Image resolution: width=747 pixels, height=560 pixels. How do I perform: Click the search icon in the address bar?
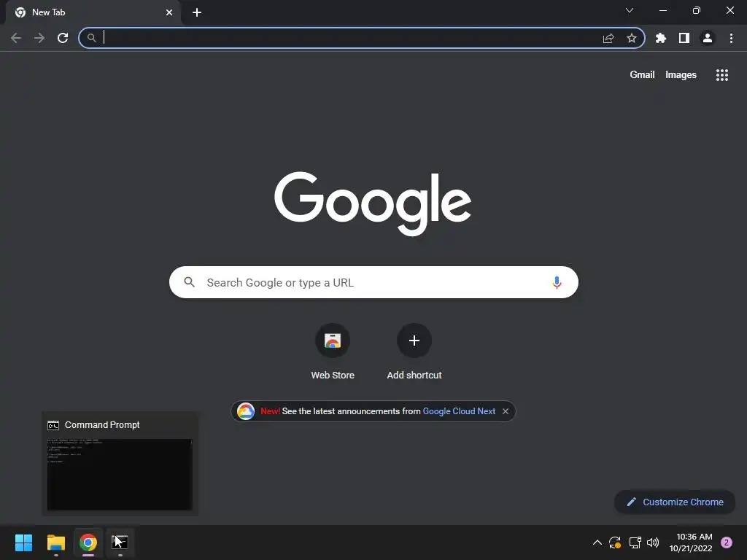[91, 38]
